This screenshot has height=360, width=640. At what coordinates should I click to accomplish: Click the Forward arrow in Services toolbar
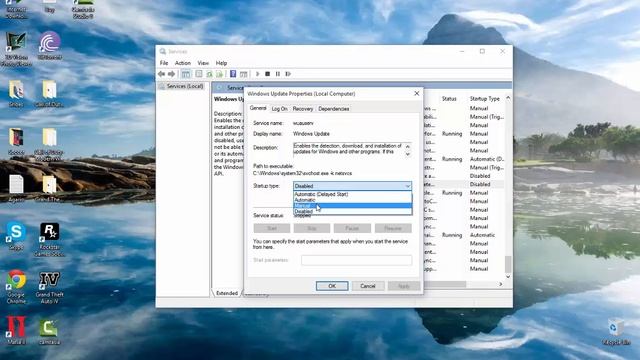171,74
